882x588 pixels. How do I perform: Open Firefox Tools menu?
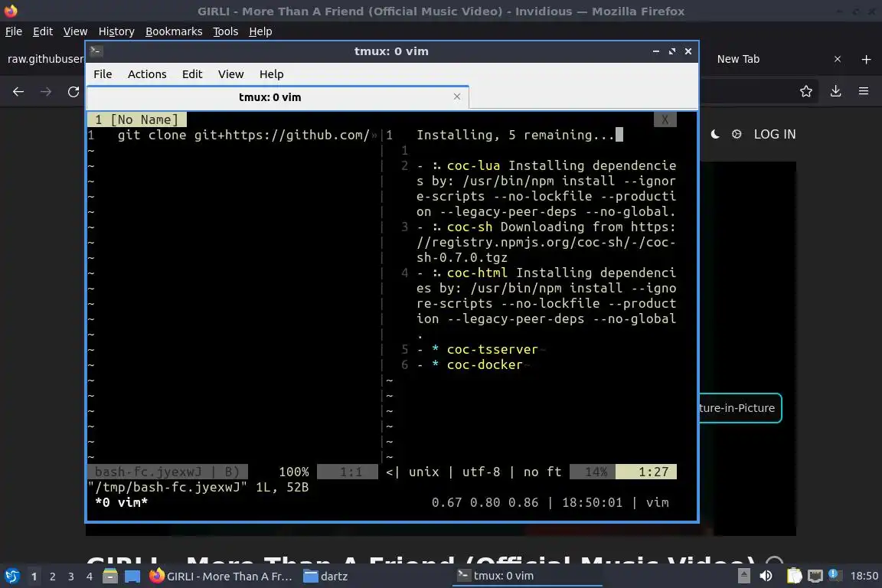[x=226, y=31]
